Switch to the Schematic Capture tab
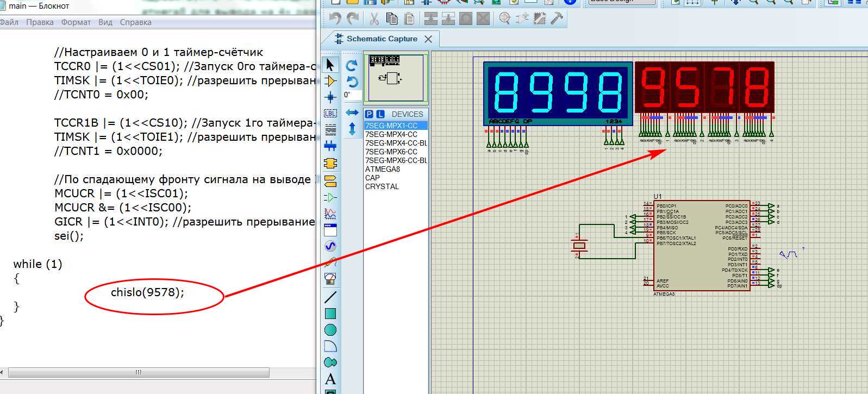The image size is (868, 394). (x=382, y=39)
